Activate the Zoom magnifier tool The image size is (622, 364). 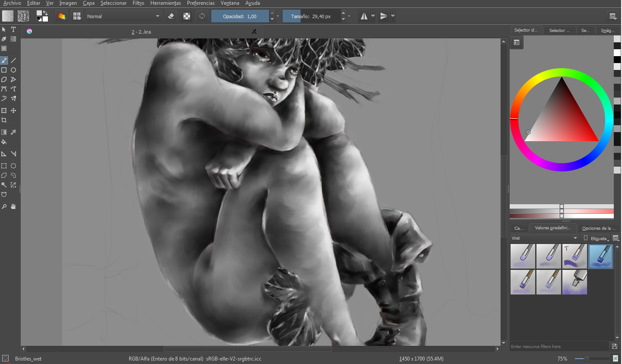4,206
